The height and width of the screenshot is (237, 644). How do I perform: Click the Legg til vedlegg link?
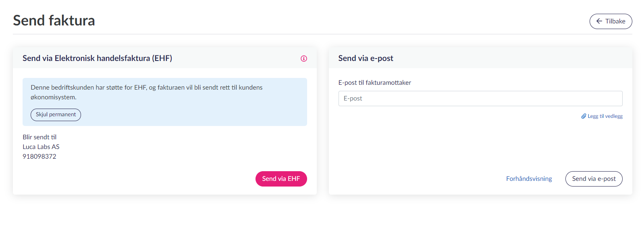point(605,116)
